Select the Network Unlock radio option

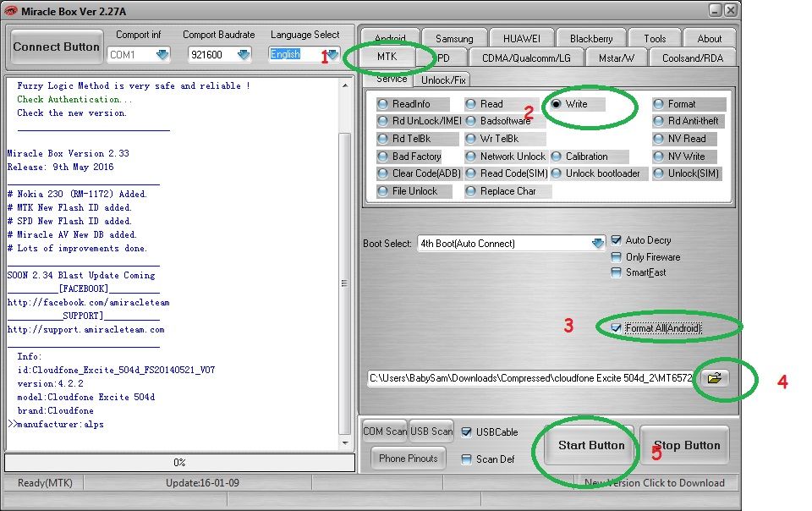[471, 157]
